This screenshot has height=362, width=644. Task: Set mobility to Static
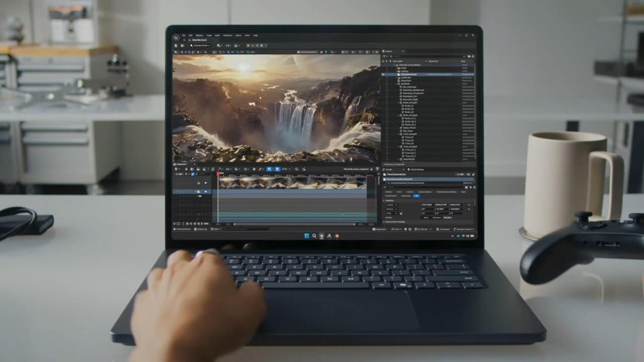pos(426,218)
